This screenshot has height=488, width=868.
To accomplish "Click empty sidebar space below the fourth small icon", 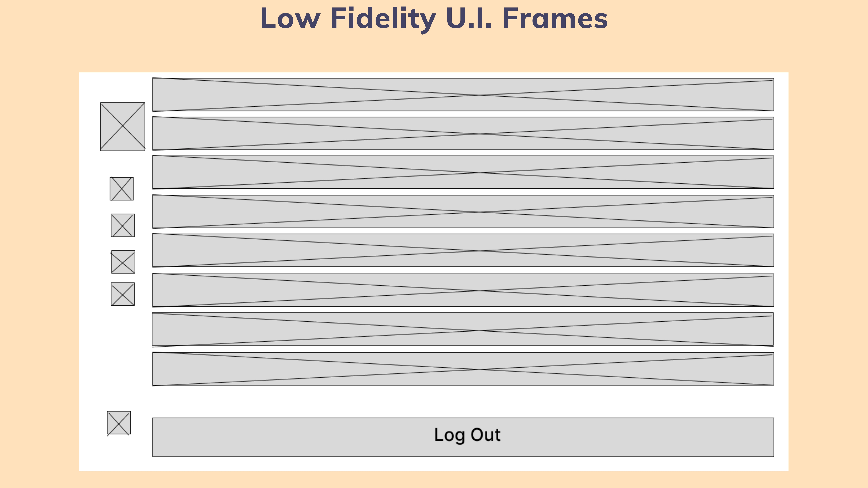I will (x=123, y=357).
